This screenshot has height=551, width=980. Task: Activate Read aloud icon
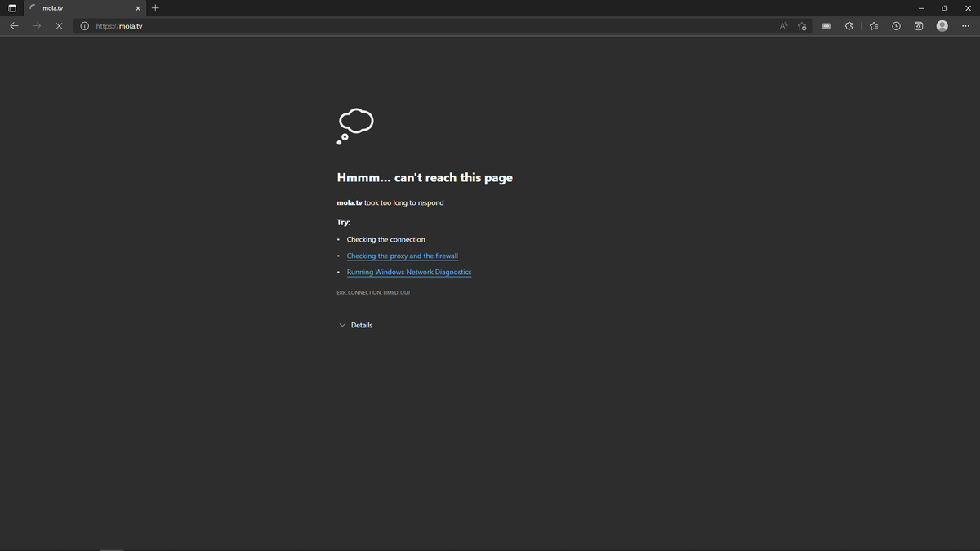(x=783, y=26)
